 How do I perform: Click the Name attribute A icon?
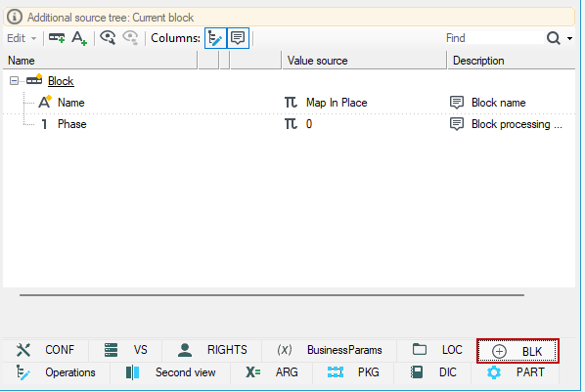click(x=45, y=102)
